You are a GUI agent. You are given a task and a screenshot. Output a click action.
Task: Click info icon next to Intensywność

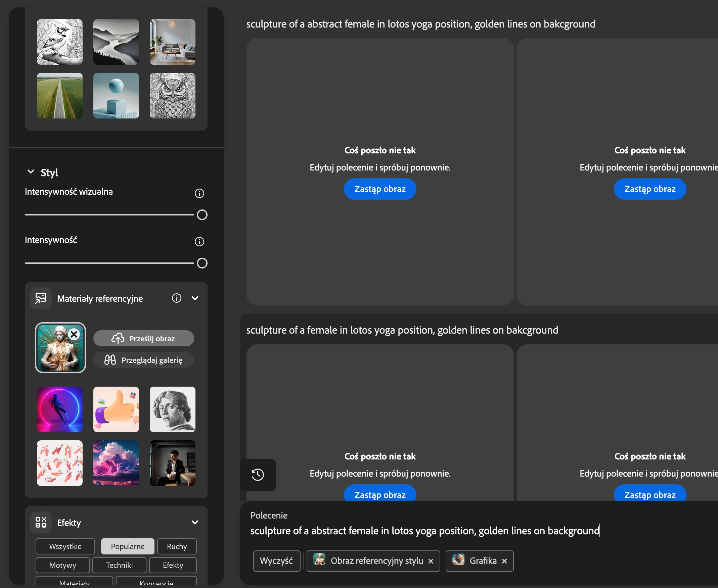[199, 242]
